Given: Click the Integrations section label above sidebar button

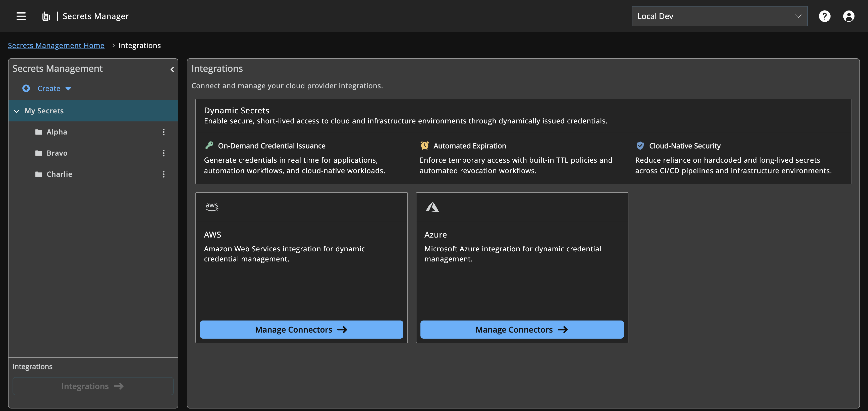Looking at the screenshot, I should (32, 367).
